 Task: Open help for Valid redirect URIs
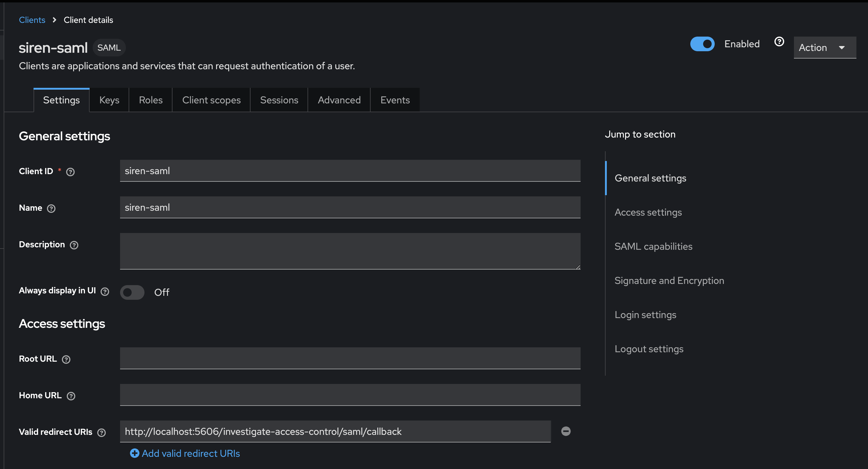click(x=101, y=432)
